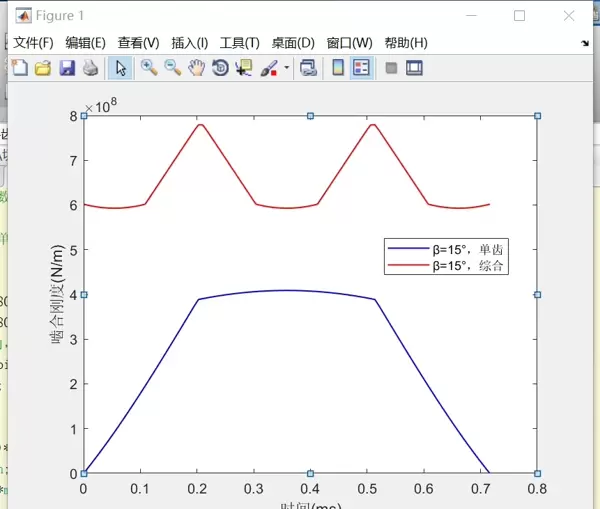The width and height of the screenshot is (600, 509).
Task: Click the Link Plot icon
Action: click(308, 68)
